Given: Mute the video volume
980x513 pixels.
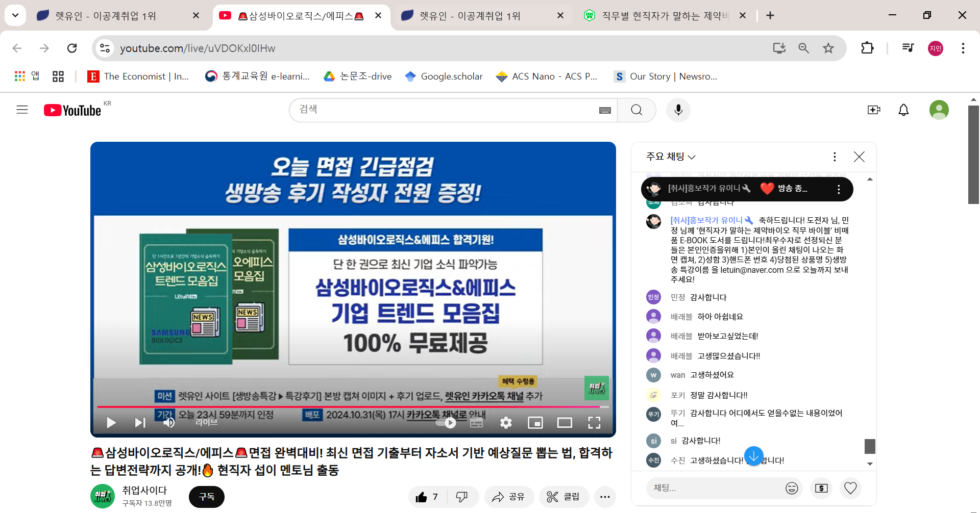Looking at the screenshot, I should click(169, 423).
